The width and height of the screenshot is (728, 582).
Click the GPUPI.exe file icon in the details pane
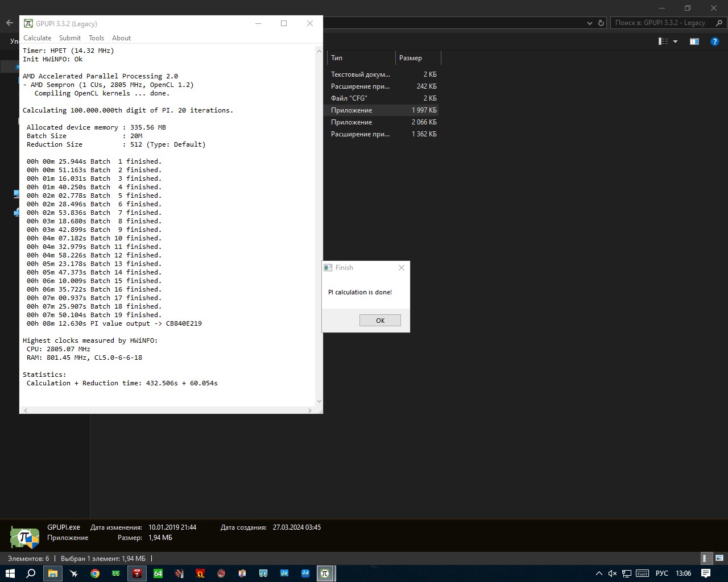[x=24, y=536]
